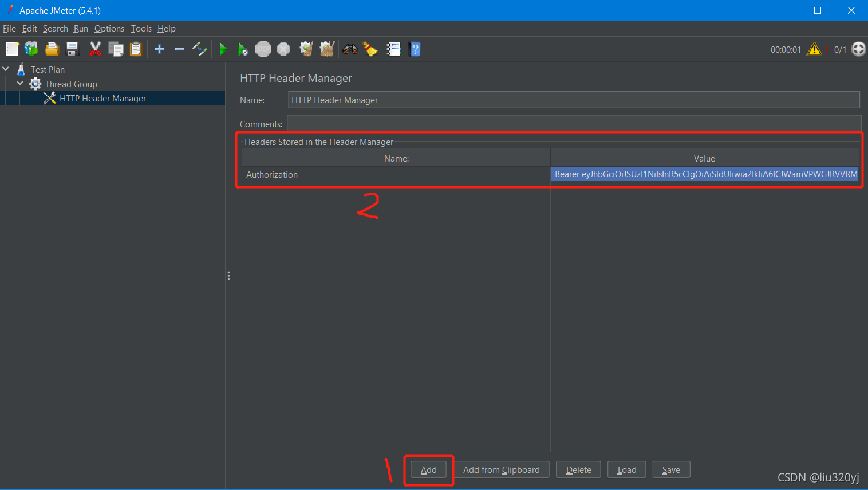
Task: Collapse all tree nodes via minus icon
Action: click(179, 49)
